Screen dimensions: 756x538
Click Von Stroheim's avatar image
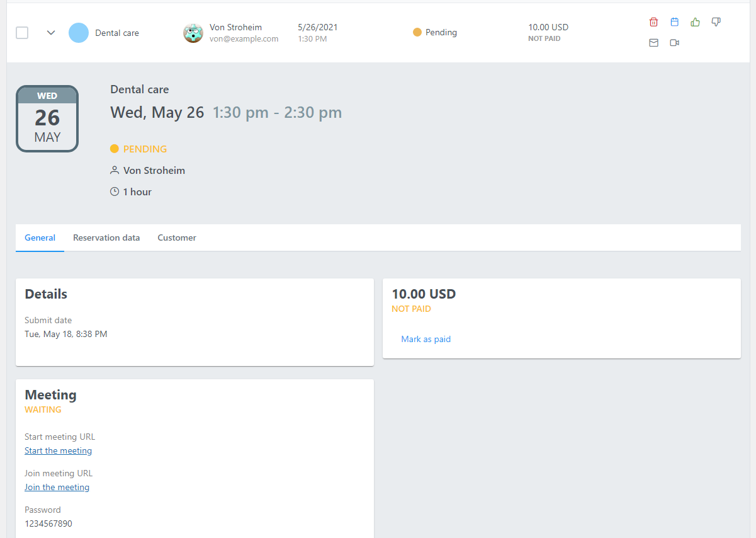pos(193,33)
